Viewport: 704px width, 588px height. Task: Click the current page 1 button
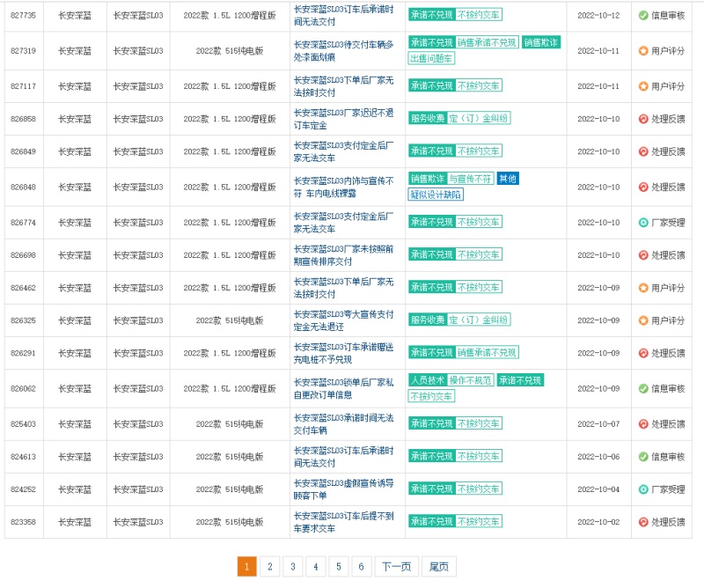(x=247, y=567)
